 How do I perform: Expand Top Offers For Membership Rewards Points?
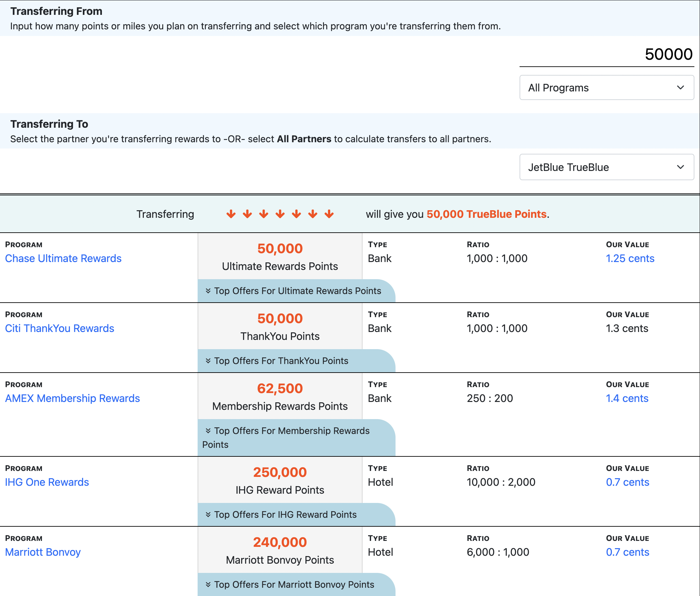(x=296, y=438)
